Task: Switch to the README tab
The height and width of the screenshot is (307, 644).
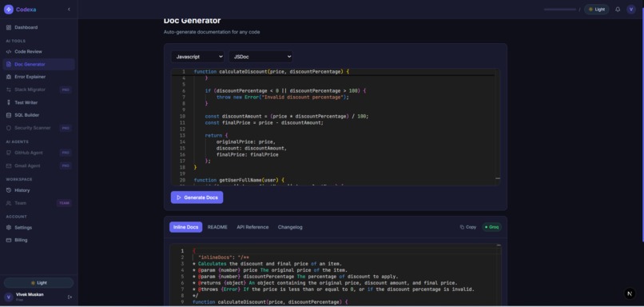Action: [217, 227]
